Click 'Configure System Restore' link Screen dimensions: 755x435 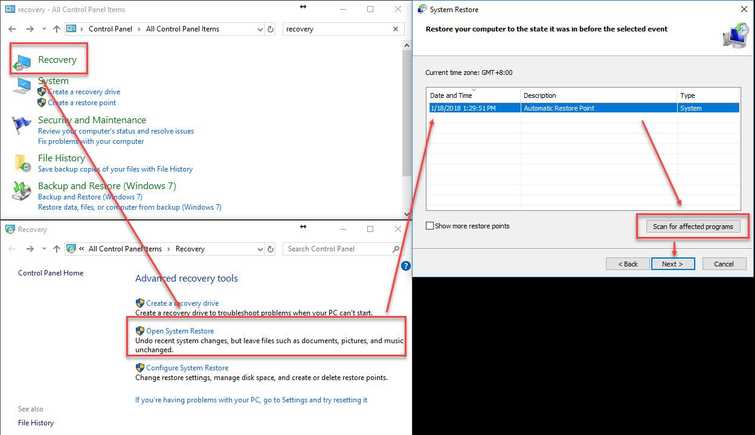[x=187, y=368]
